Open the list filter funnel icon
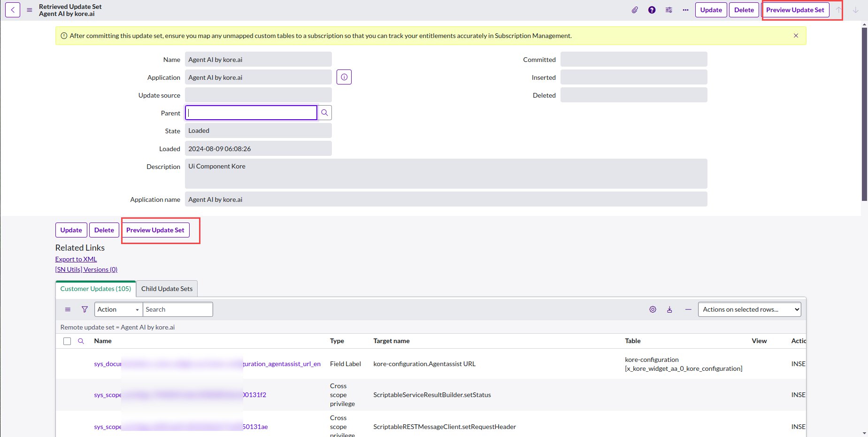The image size is (868, 437). click(x=84, y=309)
